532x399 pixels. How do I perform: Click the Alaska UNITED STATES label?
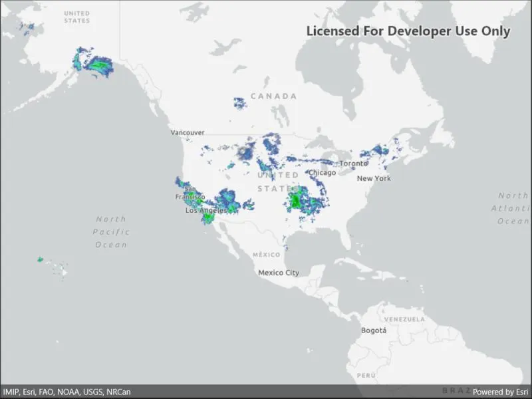[x=77, y=17]
